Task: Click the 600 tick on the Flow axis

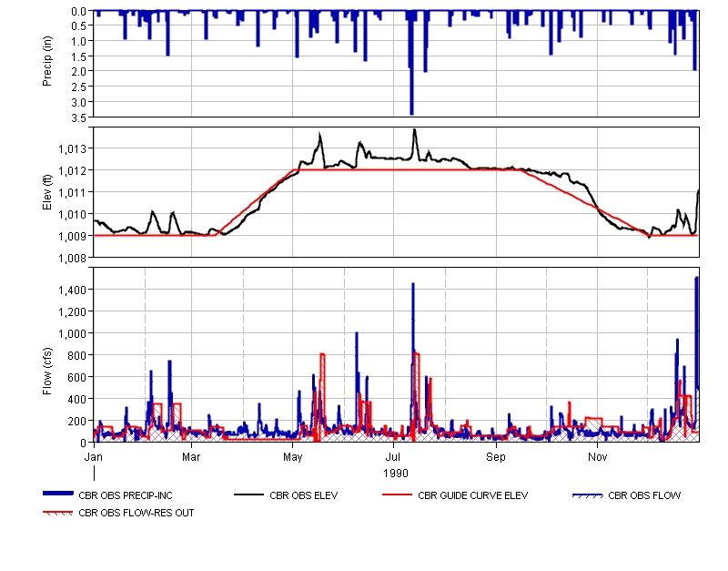Action: coord(77,378)
